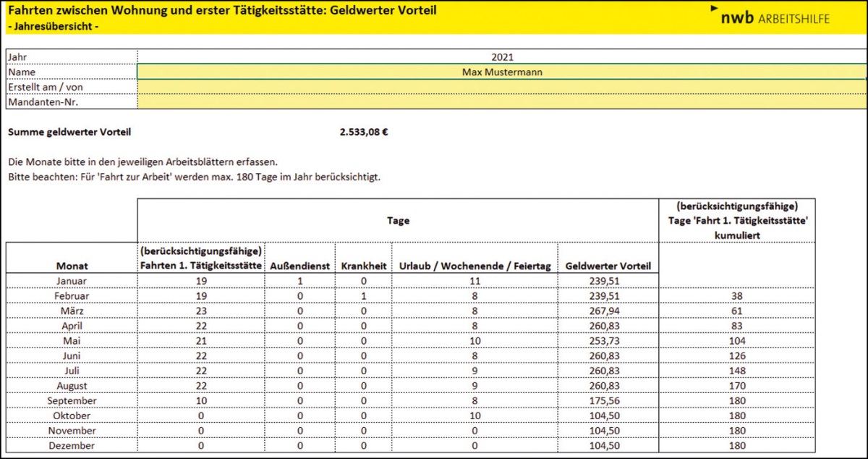Screen dimensions: 868x459
Task: Click the empty 'Erstellt am / von' input field
Action: click(x=501, y=87)
